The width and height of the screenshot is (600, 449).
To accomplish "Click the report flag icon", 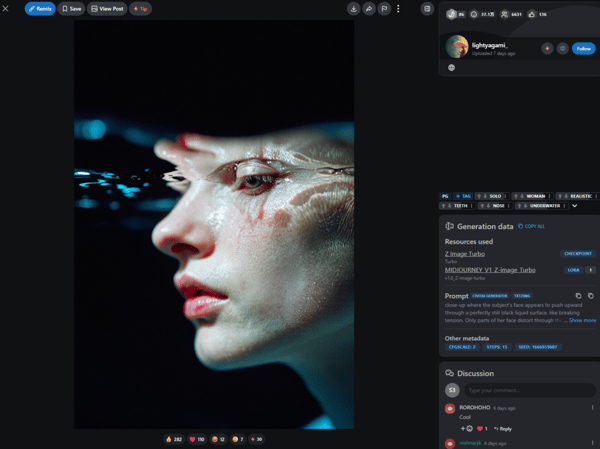I will (x=384, y=9).
